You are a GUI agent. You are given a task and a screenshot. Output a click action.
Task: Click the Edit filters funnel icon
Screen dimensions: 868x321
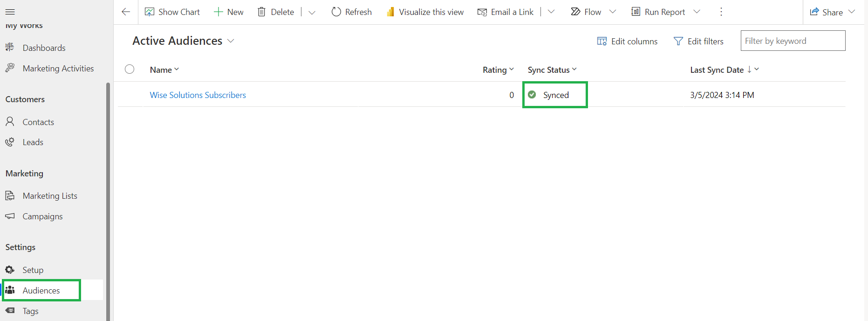pos(678,42)
